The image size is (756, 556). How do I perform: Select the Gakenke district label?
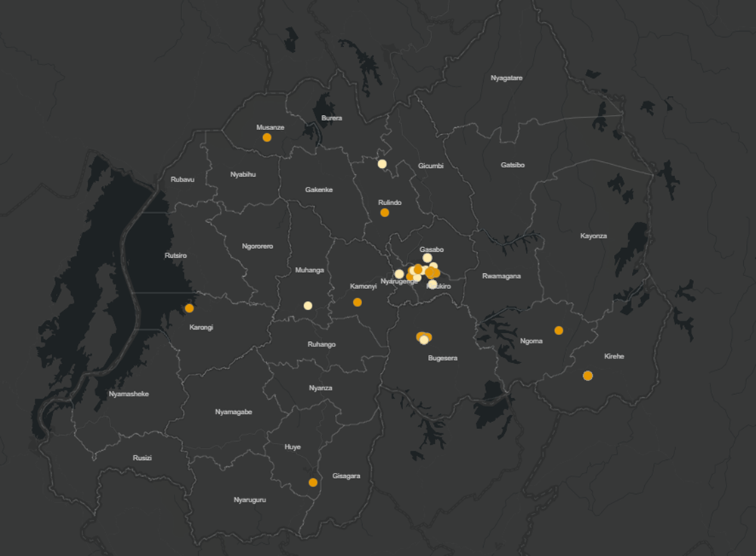pos(319,190)
